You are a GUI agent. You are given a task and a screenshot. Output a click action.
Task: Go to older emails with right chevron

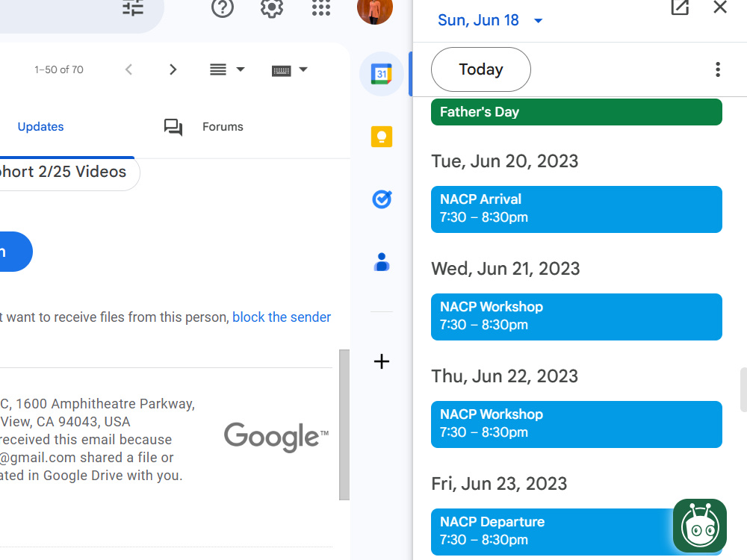point(173,69)
